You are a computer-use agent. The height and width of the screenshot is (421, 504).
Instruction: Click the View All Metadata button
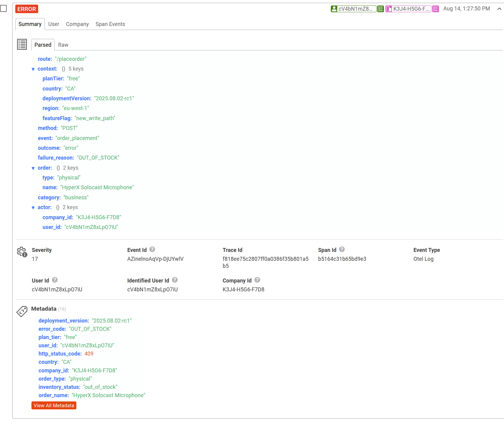(54, 405)
